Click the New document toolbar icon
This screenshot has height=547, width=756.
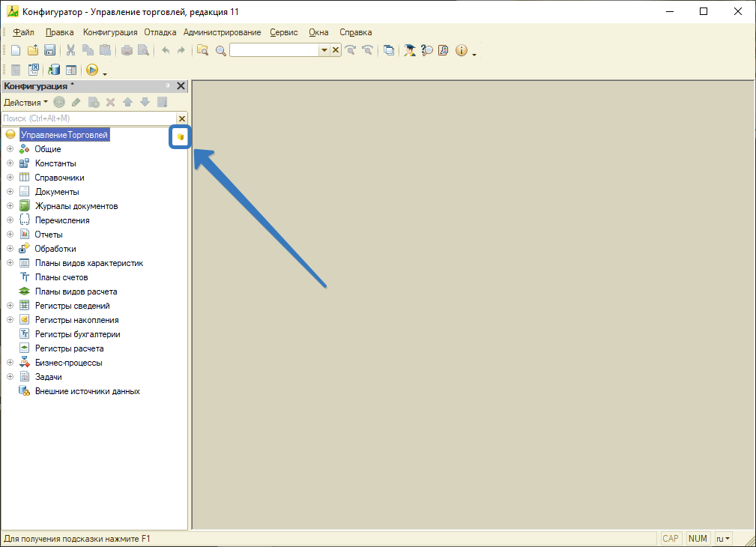(15, 50)
